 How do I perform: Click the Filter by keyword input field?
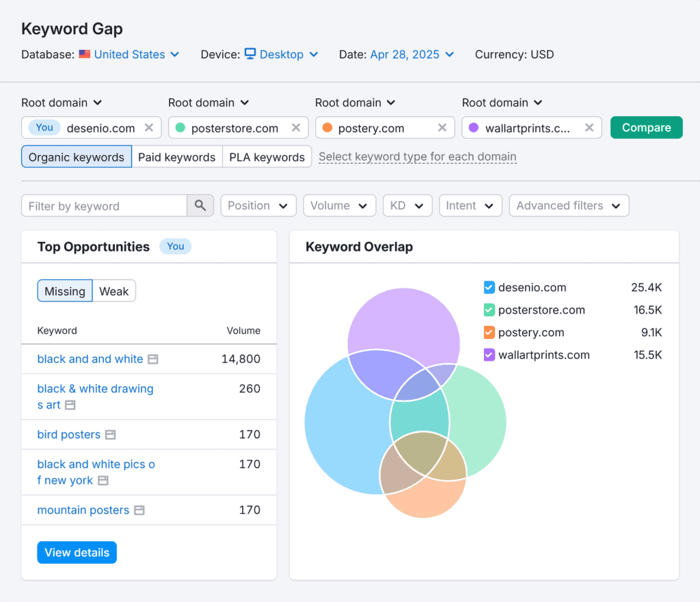coord(104,206)
